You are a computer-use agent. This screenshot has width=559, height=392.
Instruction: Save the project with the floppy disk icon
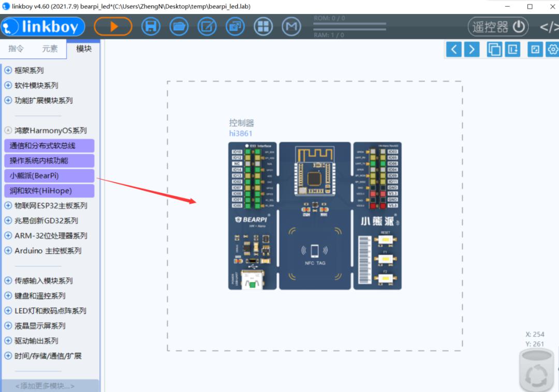click(151, 26)
